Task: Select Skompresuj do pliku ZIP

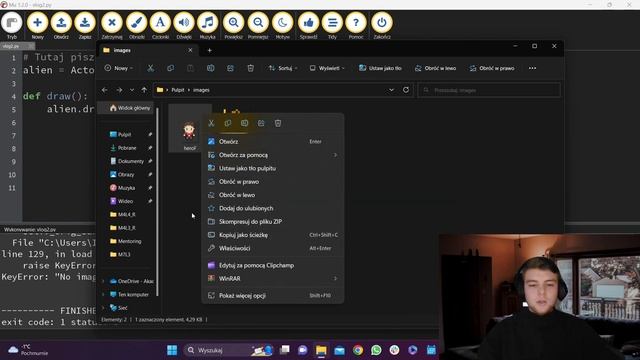Action: pyautogui.click(x=273, y=222)
